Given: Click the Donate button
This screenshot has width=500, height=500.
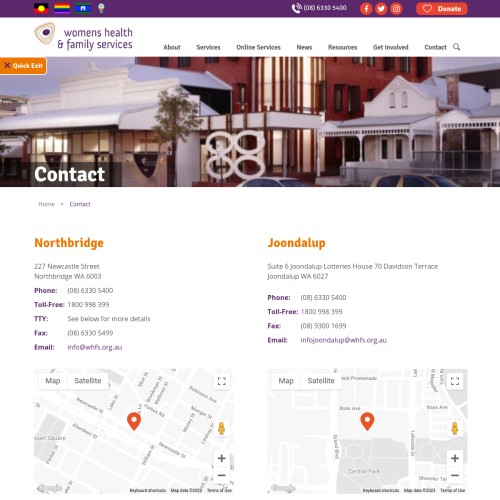Looking at the screenshot, I should 442,9.
